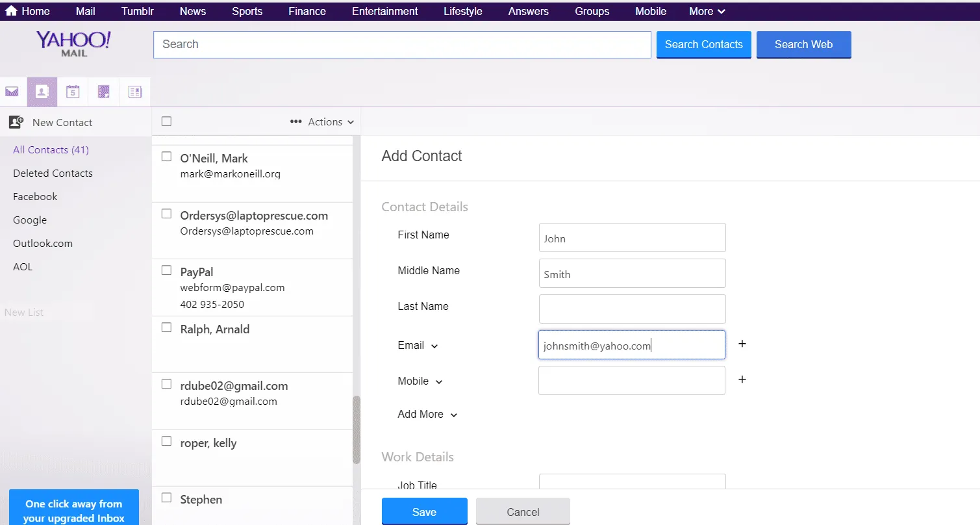Check the Ordersys@laptoprescue.com contact
This screenshot has height=525, width=980.
[166, 214]
